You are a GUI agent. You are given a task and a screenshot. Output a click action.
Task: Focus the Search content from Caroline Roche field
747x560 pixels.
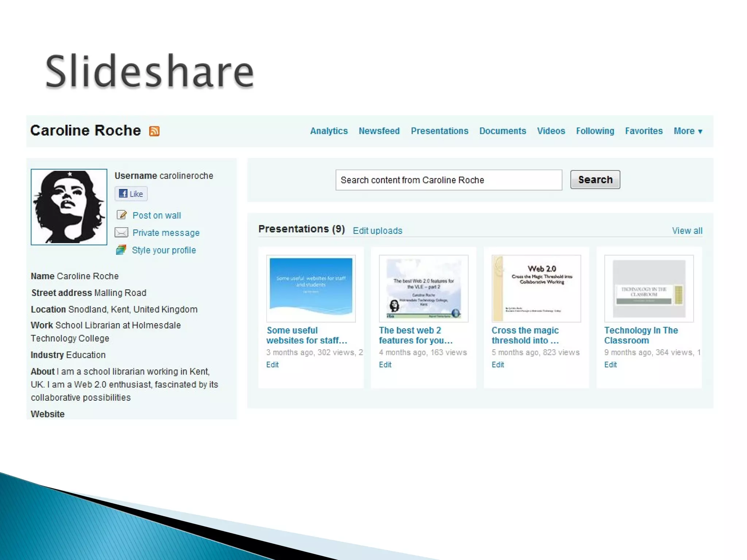click(x=448, y=180)
